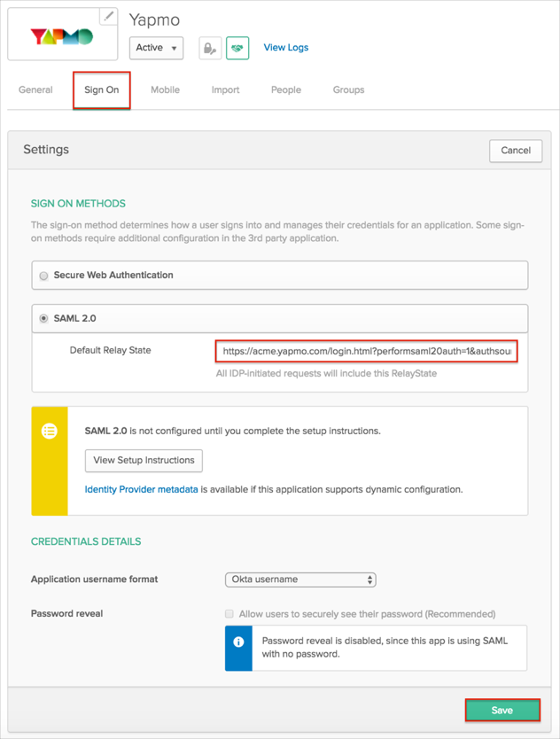Screen dimensions: 560x739
Task: Open the Active status dropdown
Action: click(157, 48)
